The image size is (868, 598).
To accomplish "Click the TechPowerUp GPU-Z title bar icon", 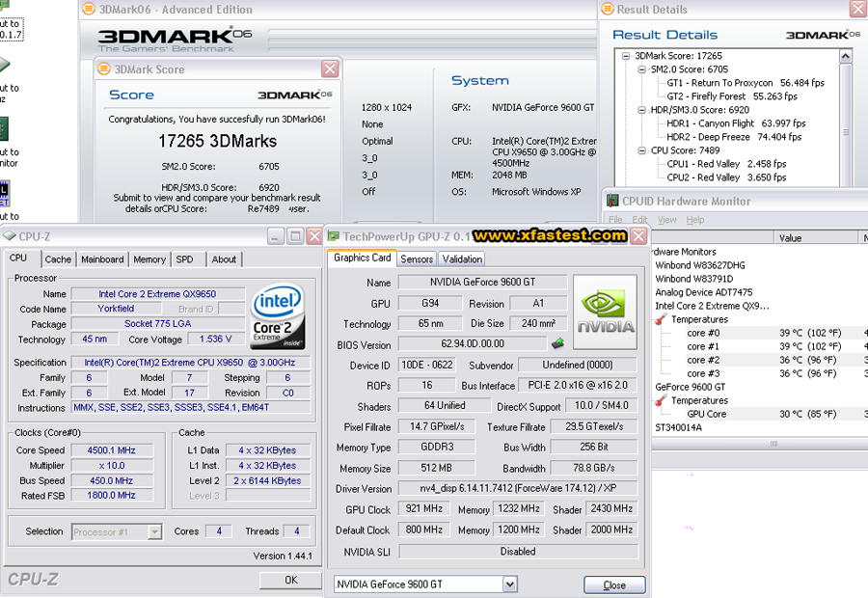I will 333,236.
